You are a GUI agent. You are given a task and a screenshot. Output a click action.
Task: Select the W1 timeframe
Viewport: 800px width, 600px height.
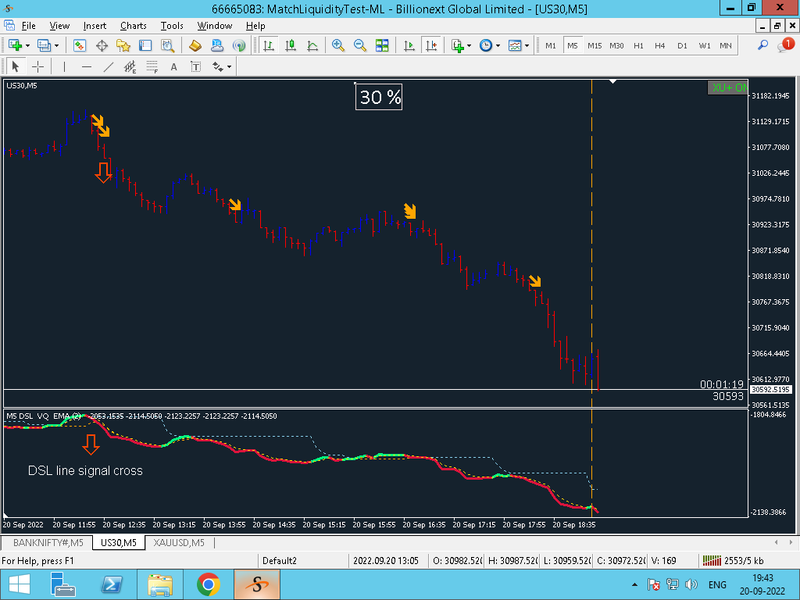coord(704,45)
